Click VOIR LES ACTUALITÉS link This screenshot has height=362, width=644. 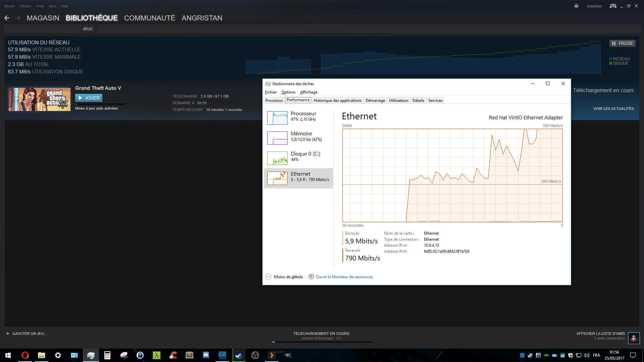point(613,109)
